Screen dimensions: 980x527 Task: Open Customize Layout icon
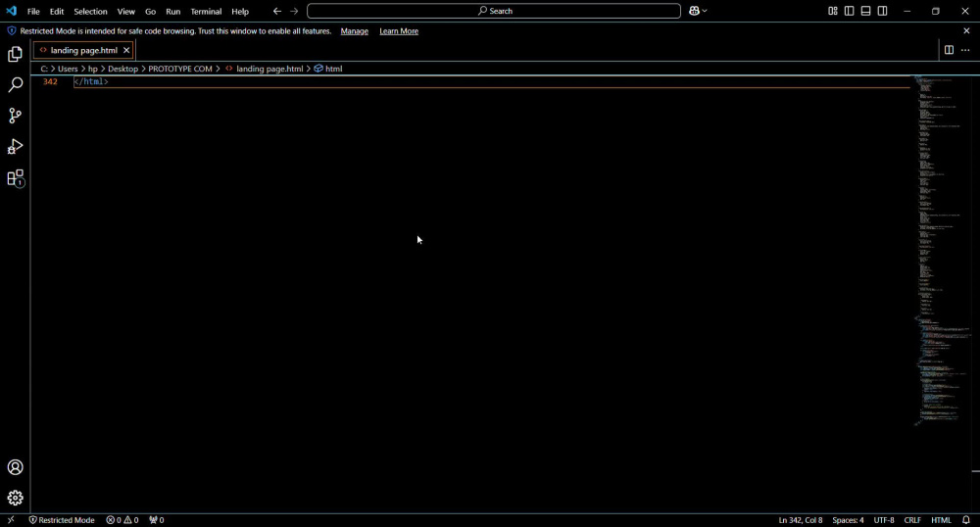pos(832,11)
